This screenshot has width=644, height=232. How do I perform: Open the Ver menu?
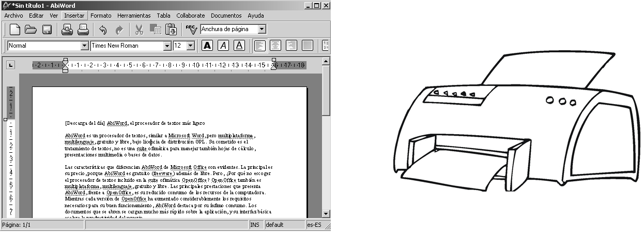point(54,16)
